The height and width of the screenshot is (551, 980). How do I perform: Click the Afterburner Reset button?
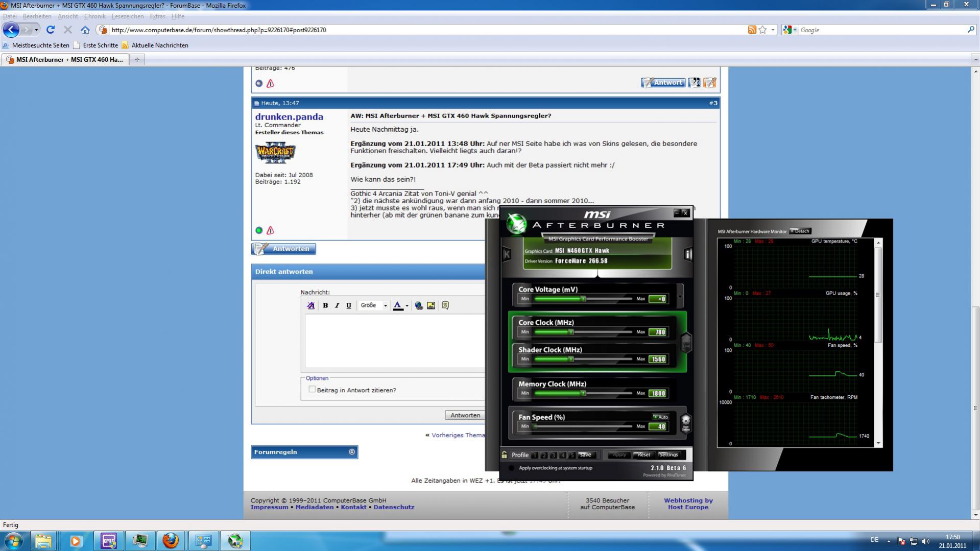(643, 454)
